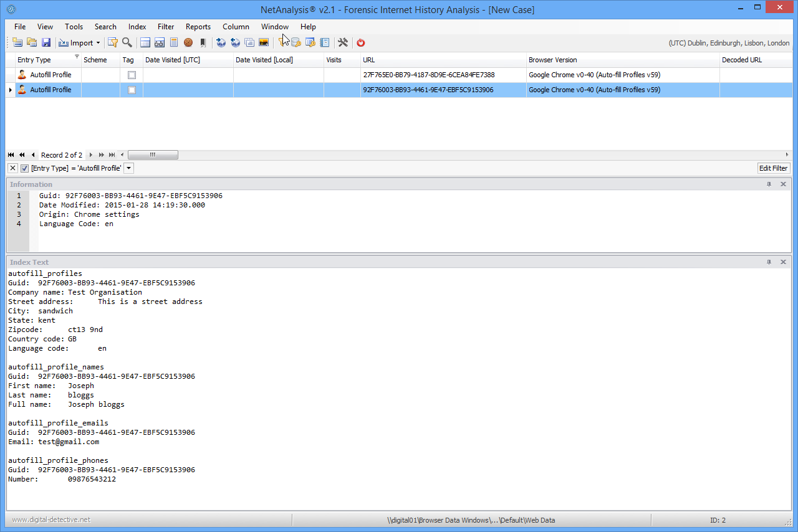
Task: Close the Index Text panel
Action: (x=784, y=262)
